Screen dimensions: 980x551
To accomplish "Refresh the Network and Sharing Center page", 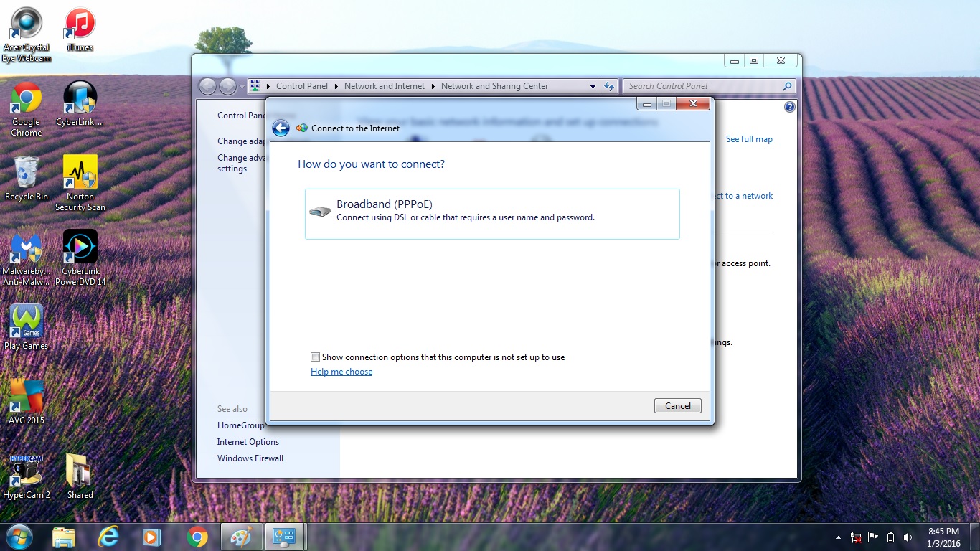I will (609, 86).
